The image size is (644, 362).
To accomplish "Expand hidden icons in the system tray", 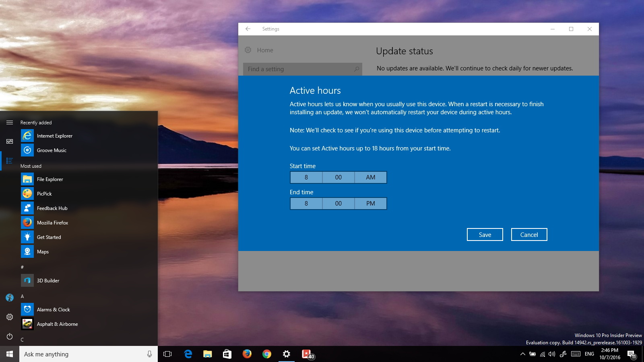I will (x=522, y=354).
